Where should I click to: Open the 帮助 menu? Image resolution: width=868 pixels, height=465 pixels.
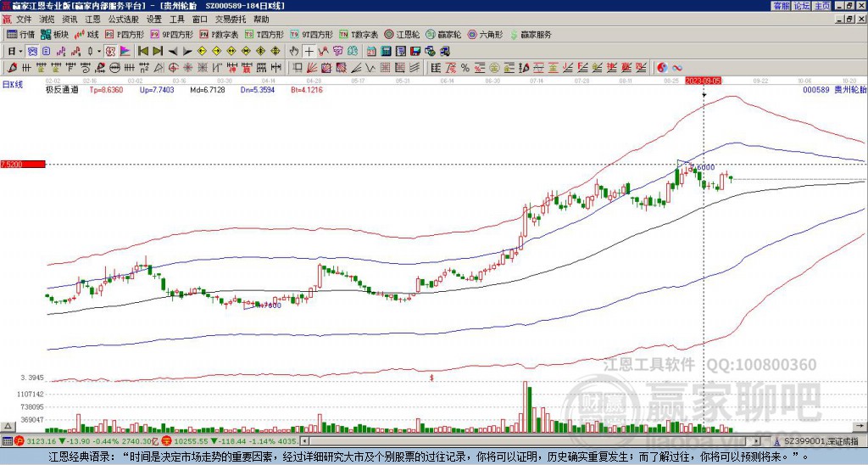point(261,20)
